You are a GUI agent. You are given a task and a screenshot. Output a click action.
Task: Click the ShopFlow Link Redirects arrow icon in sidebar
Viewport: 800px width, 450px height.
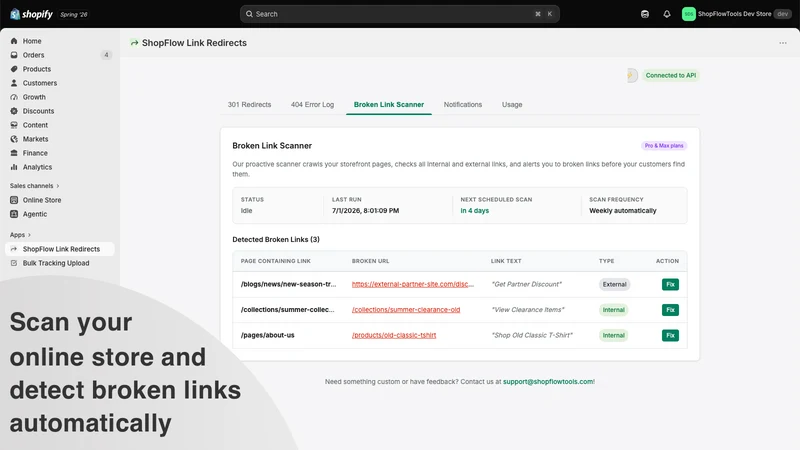pos(14,249)
